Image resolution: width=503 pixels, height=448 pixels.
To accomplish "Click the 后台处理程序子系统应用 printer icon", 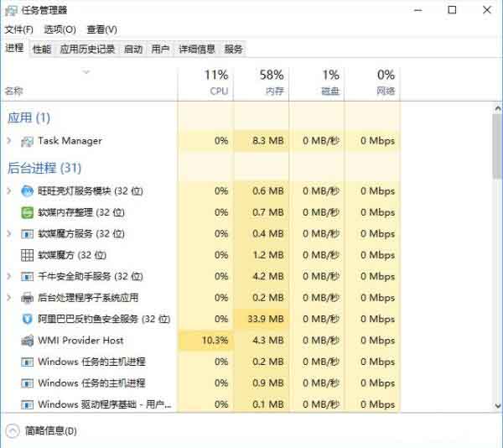I will click(27, 298).
